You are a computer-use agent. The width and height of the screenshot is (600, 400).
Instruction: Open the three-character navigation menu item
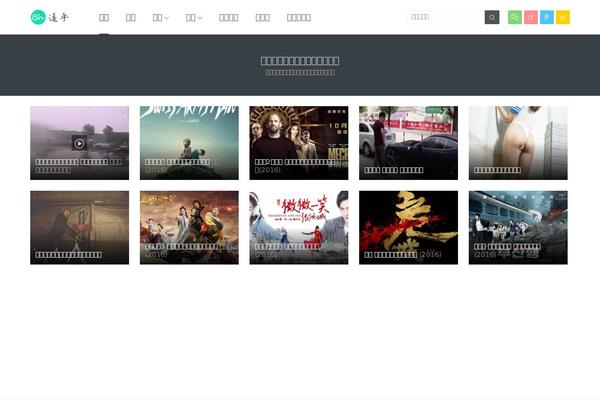click(x=262, y=18)
